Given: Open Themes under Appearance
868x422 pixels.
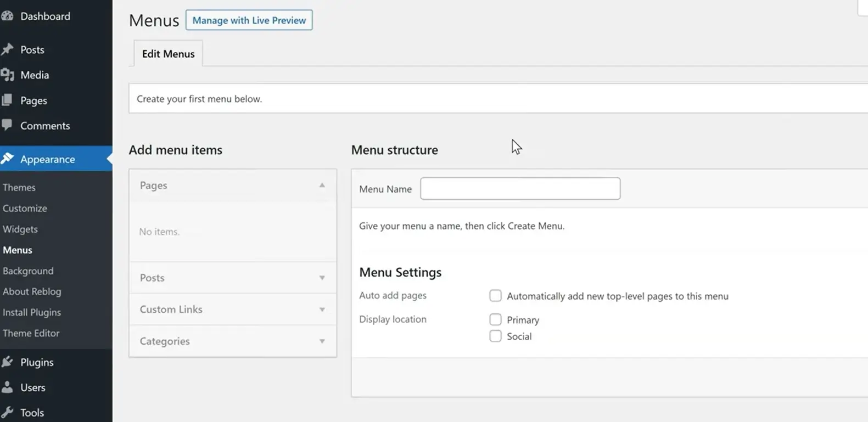Looking at the screenshot, I should tap(19, 187).
